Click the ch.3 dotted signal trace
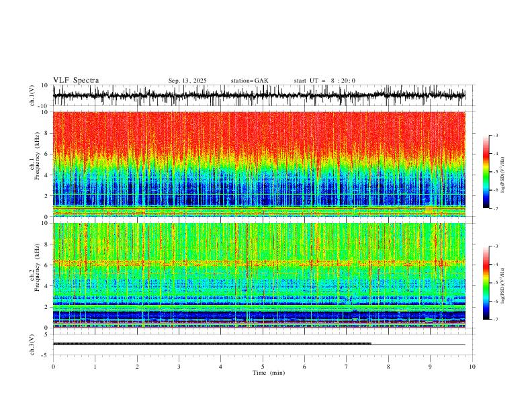 (x=212, y=344)
